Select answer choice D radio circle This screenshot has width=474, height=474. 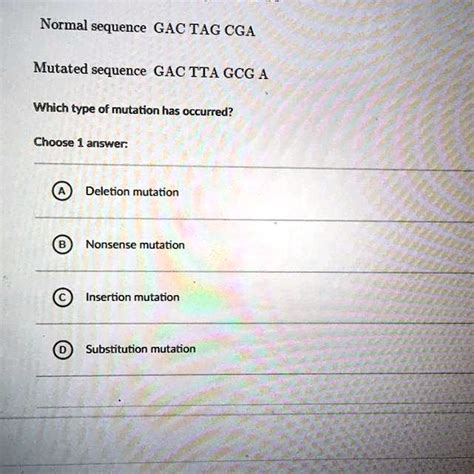click(62, 350)
